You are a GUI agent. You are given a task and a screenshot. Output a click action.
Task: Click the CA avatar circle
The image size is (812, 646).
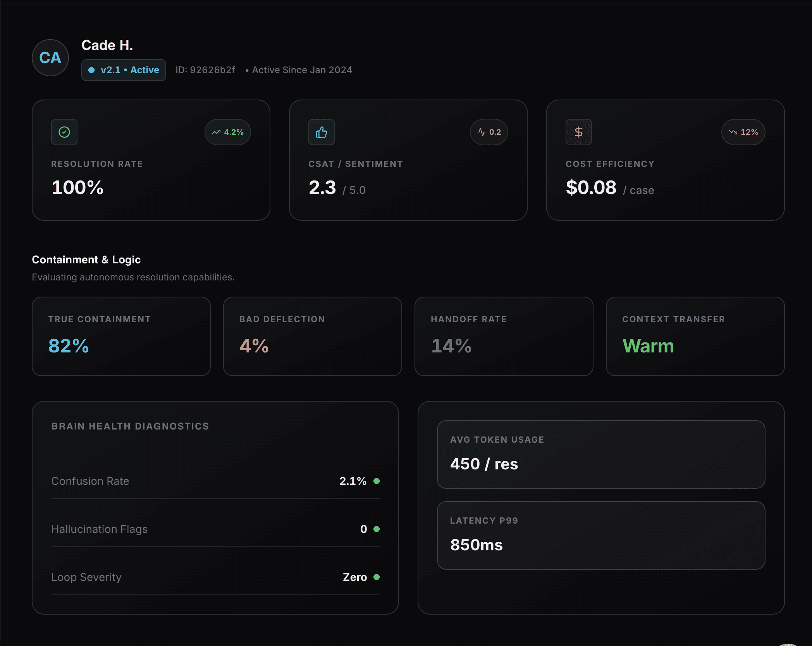50,58
